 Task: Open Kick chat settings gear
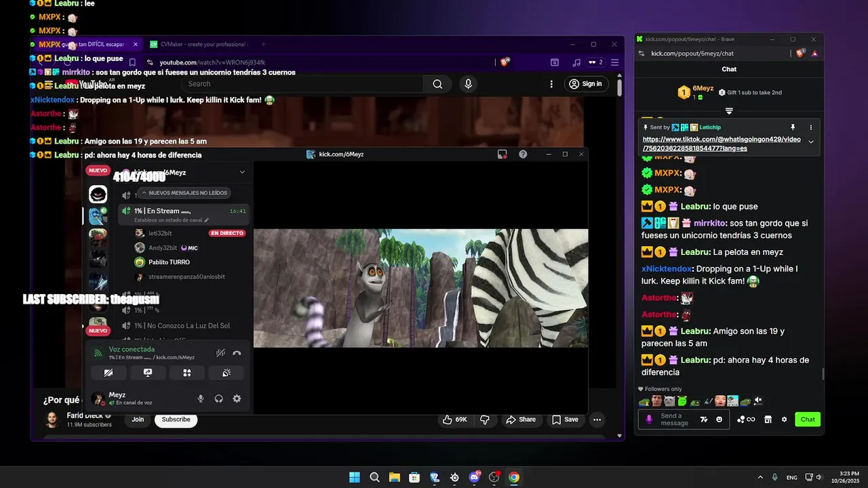coord(784,420)
